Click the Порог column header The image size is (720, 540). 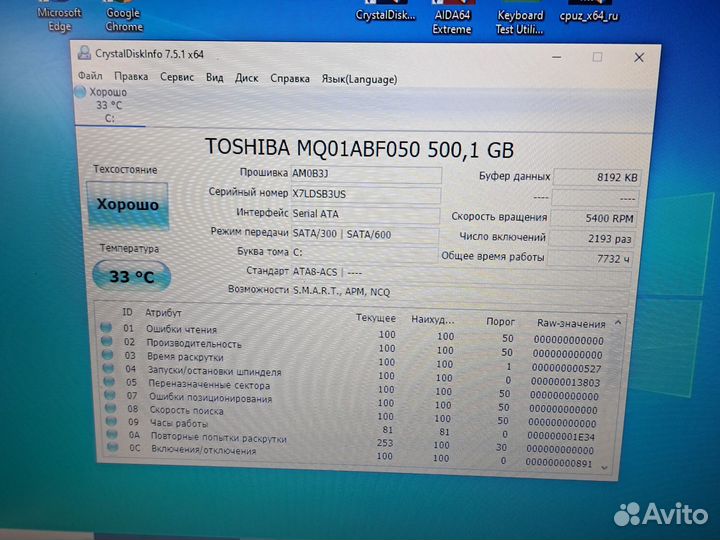click(501, 321)
